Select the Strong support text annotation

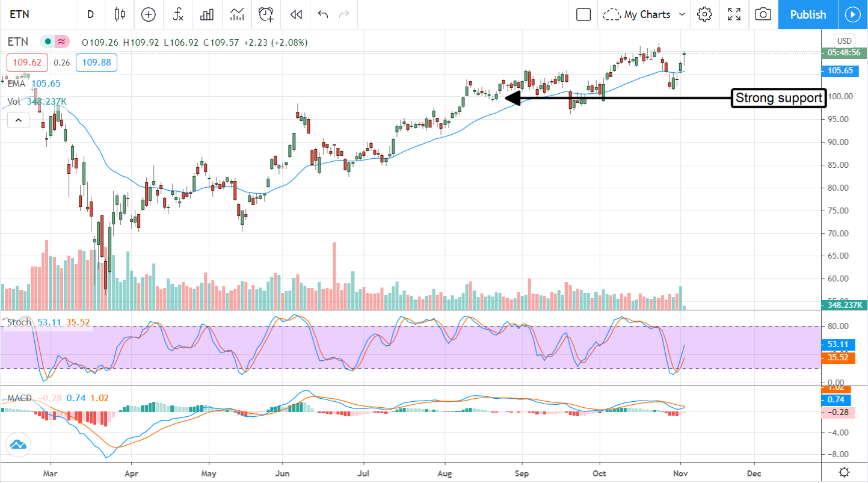[x=779, y=98]
